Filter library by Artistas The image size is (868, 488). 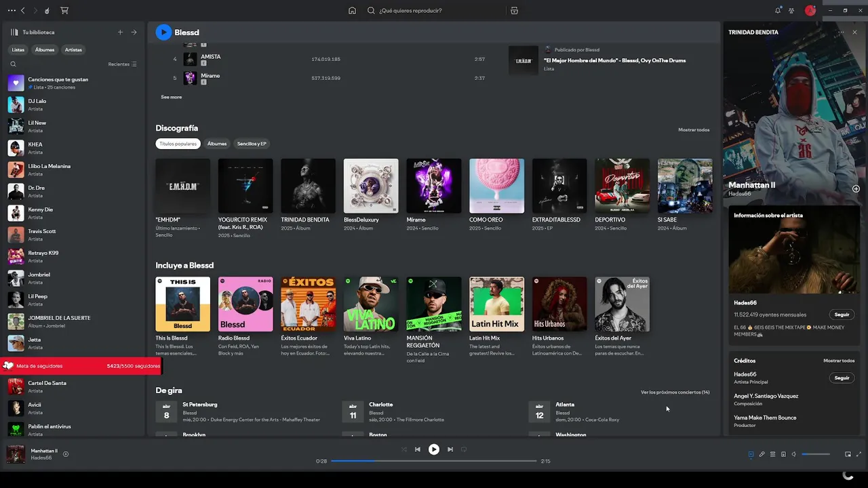tap(73, 49)
